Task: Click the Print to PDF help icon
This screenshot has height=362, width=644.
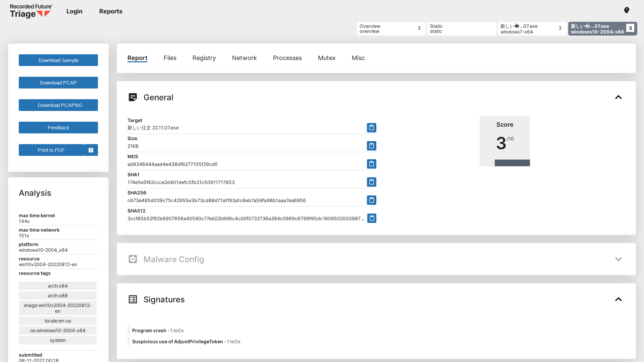Action: [x=91, y=150]
